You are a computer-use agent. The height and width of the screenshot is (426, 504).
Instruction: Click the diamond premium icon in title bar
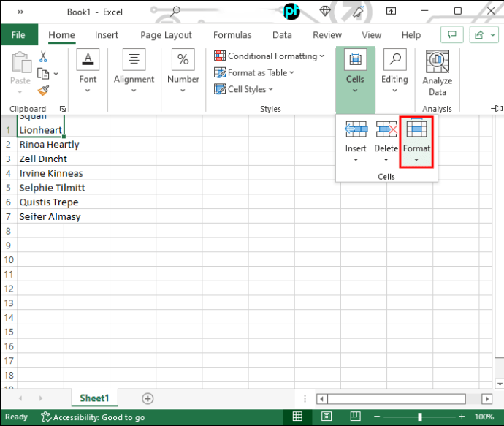pyautogui.click(x=325, y=11)
